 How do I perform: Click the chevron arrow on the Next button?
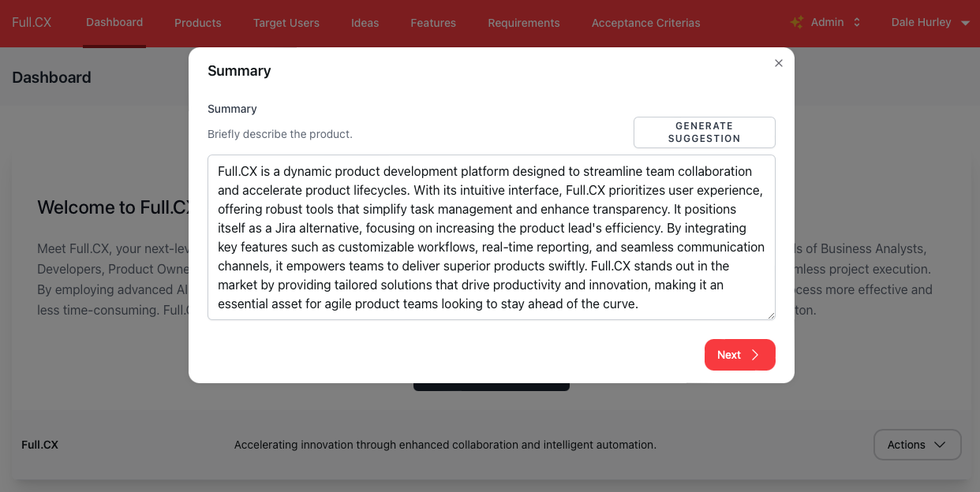[x=755, y=355]
